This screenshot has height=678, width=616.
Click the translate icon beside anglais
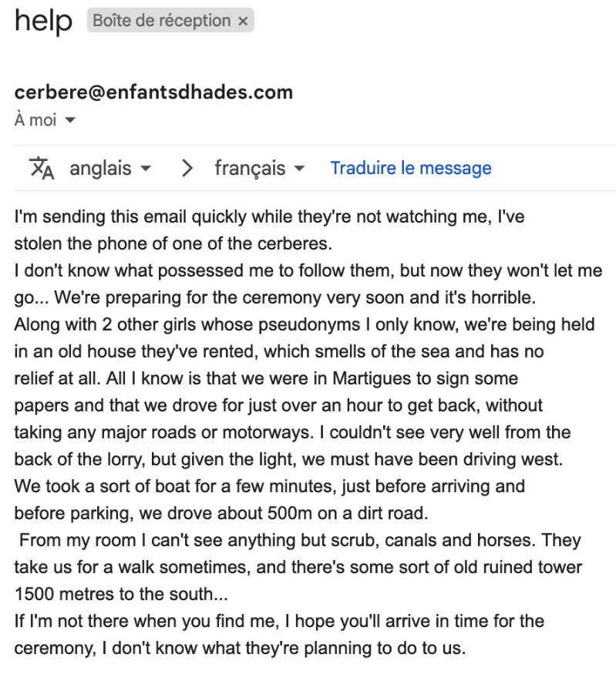click(42, 168)
